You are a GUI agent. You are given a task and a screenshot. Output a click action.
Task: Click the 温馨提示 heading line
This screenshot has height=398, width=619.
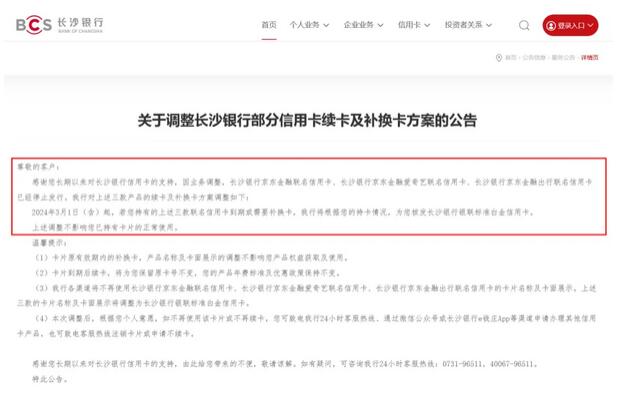tap(49, 243)
